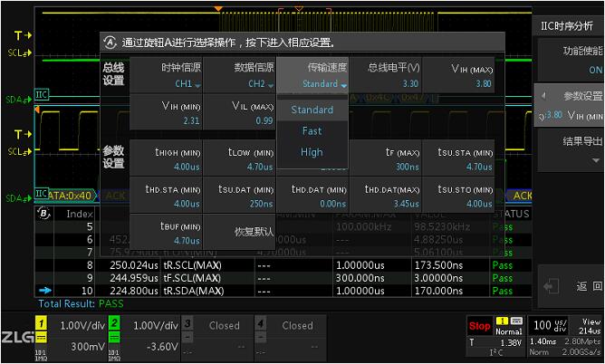Choose High in the speed list

[312, 152]
